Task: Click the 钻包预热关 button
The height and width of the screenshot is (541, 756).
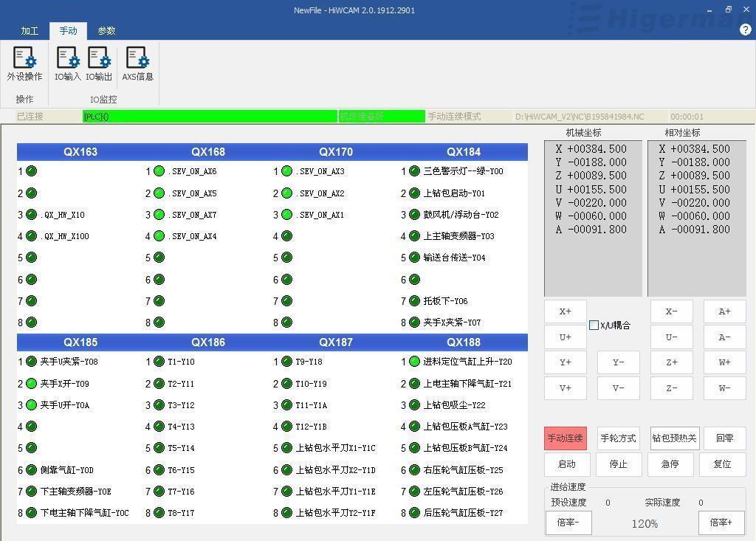Action: tap(675, 438)
